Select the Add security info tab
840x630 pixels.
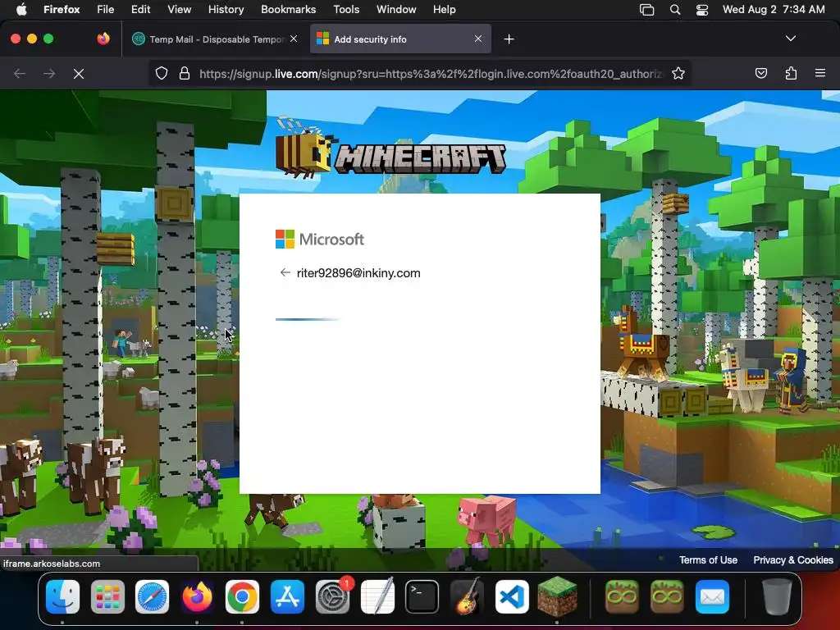click(400, 39)
